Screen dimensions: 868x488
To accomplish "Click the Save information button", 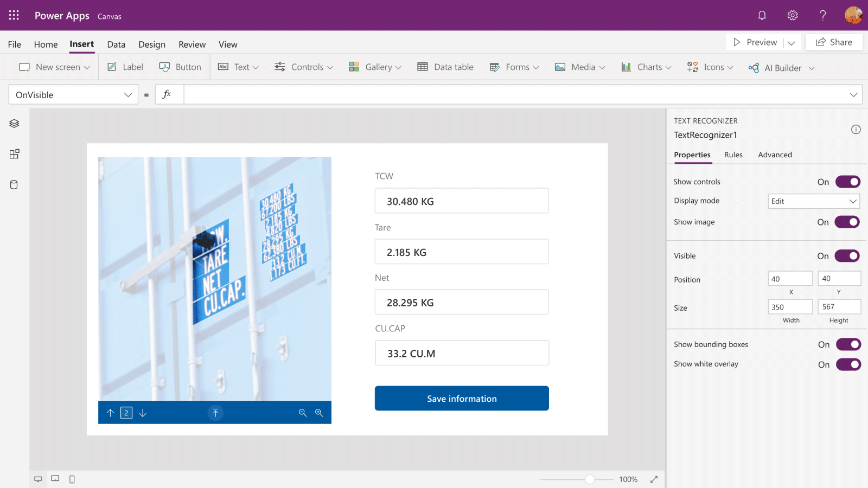I will (x=462, y=399).
